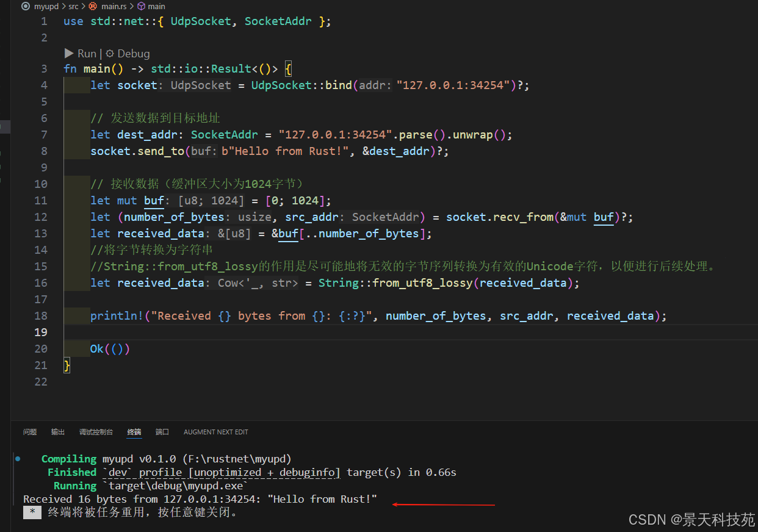758x532 pixels.
Task: Click the Ok(()) return on line 20
Action: (x=110, y=348)
